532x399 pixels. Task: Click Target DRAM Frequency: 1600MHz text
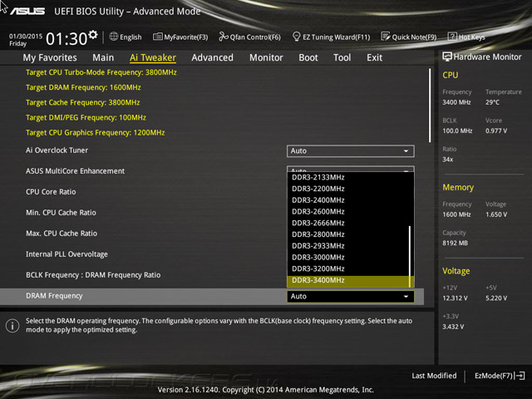83,87
